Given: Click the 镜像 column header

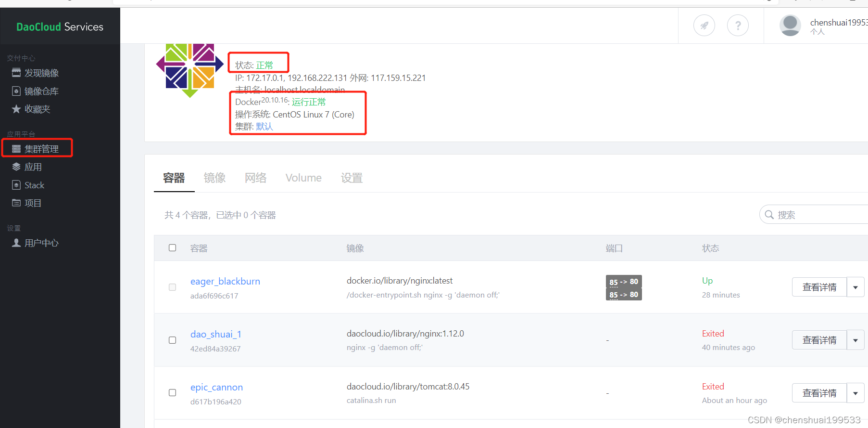Looking at the screenshot, I should 355,248.
